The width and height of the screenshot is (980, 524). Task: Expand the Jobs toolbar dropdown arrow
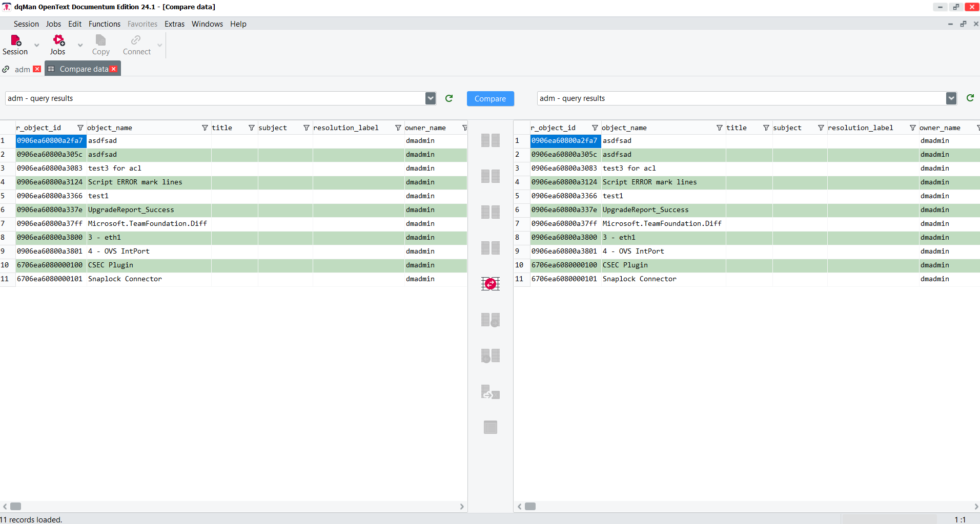click(80, 45)
